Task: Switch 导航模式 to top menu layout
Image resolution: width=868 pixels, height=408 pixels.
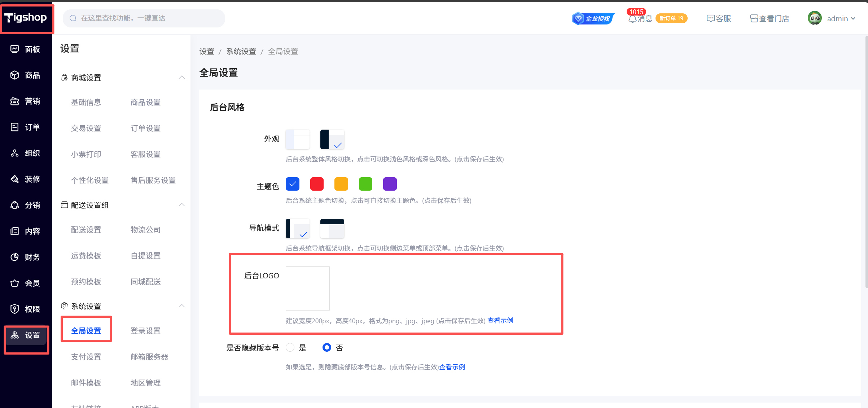Action: coord(332,229)
